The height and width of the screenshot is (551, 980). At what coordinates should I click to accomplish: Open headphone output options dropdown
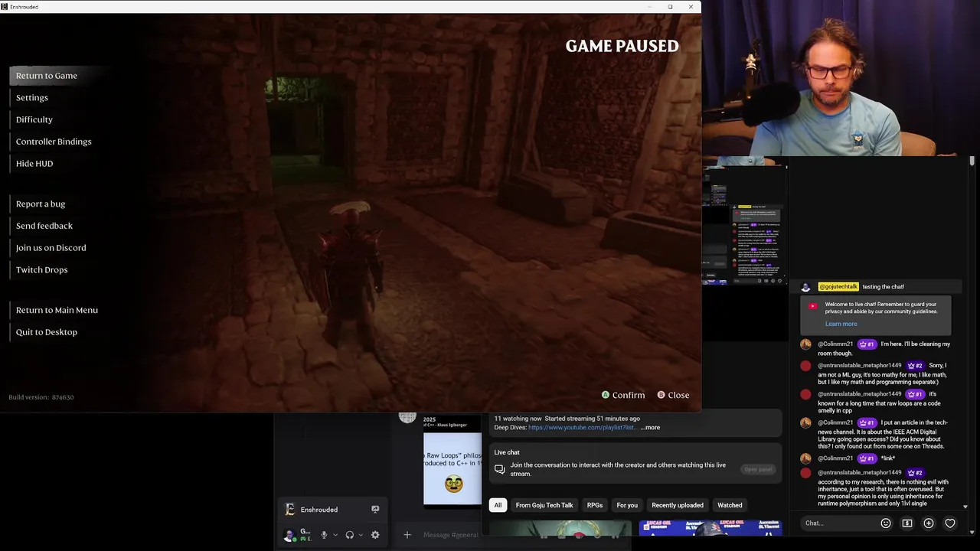(x=361, y=535)
